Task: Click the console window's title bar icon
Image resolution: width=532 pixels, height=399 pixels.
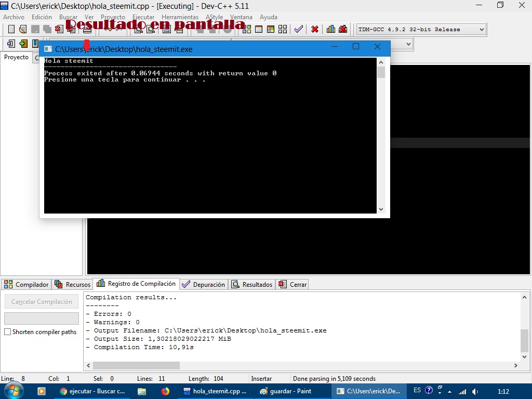Action: 48,49
